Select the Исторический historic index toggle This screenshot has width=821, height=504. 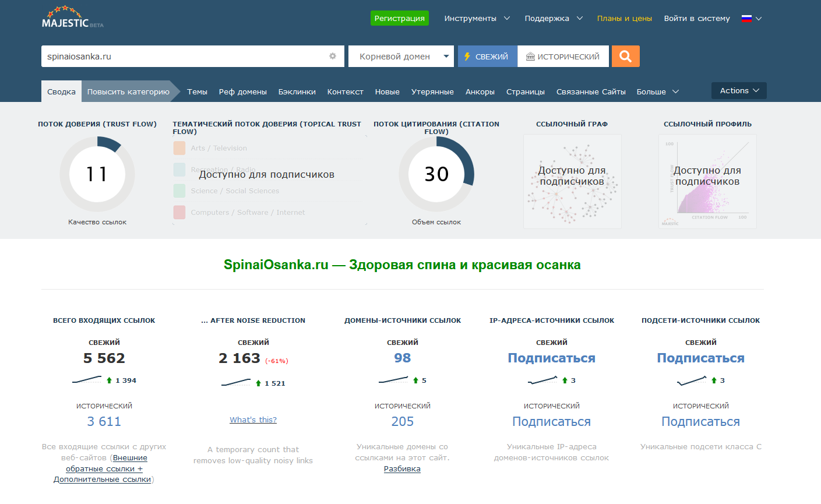tap(563, 57)
